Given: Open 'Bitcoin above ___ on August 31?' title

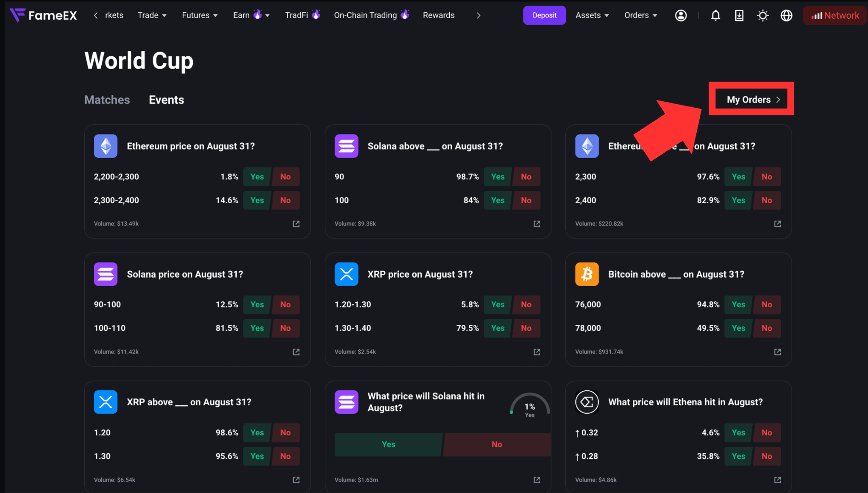Looking at the screenshot, I should tap(676, 275).
